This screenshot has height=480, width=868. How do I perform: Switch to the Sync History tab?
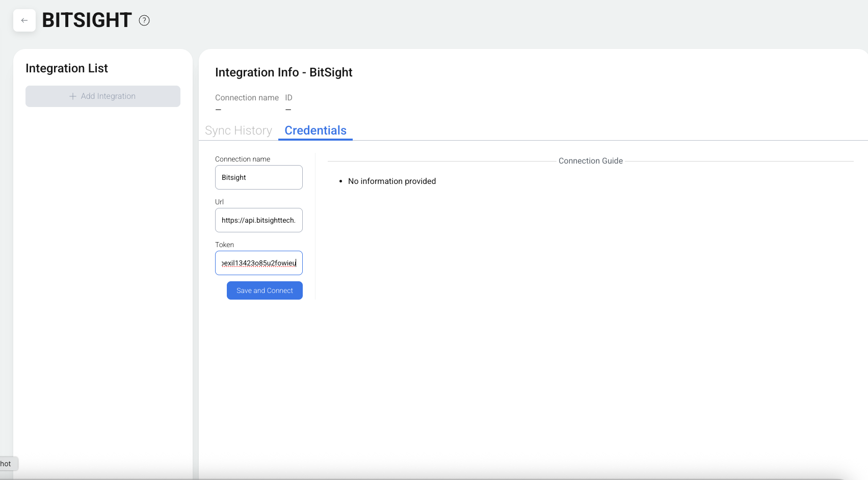(x=239, y=130)
